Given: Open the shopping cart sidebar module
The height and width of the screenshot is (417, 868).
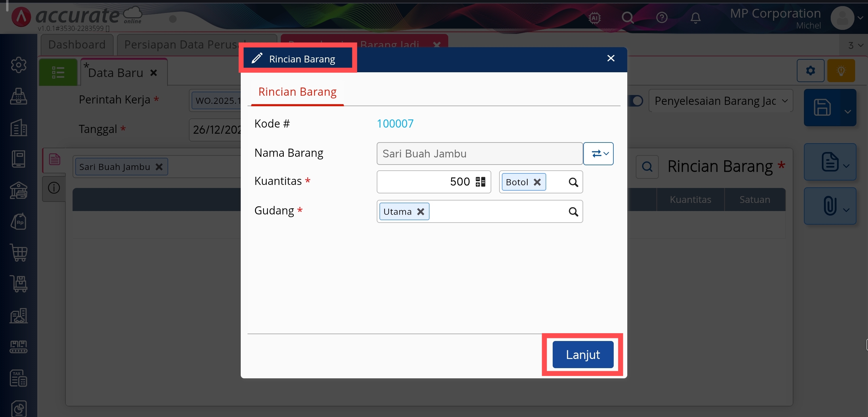Looking at the screenshot, I should coord(19,252).
